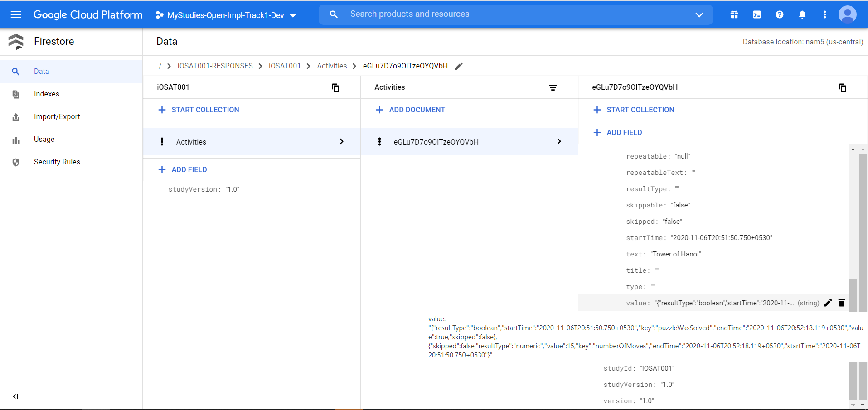Select the studyVersion field in iOSAT001 panel

pyautogui.click(x=204, y=189)
